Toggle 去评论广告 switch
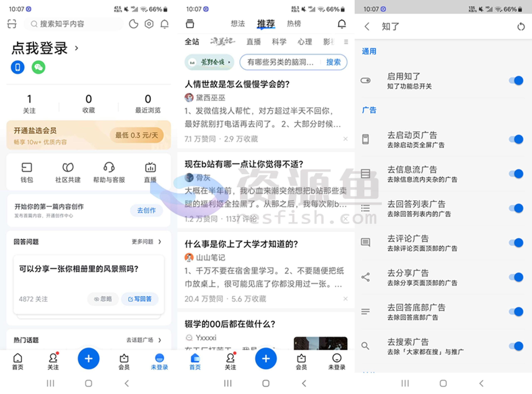Image resolution: width=532 pixels, height=394 pixels. (x=516, y=243)
